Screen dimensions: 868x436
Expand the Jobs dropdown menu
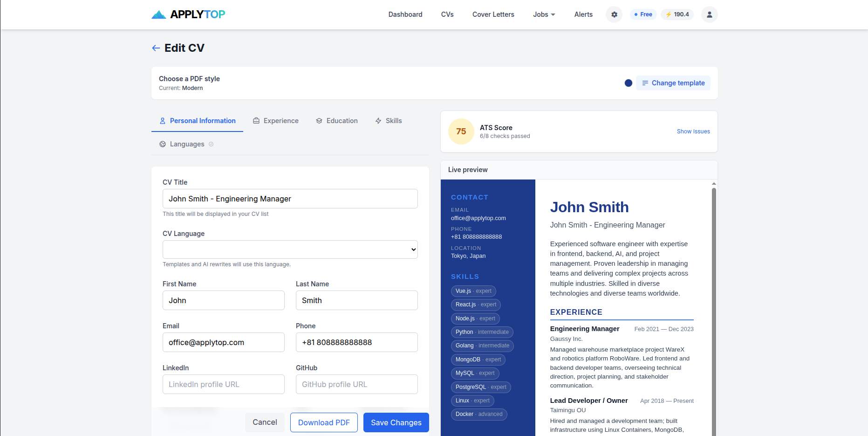[544, 14]
